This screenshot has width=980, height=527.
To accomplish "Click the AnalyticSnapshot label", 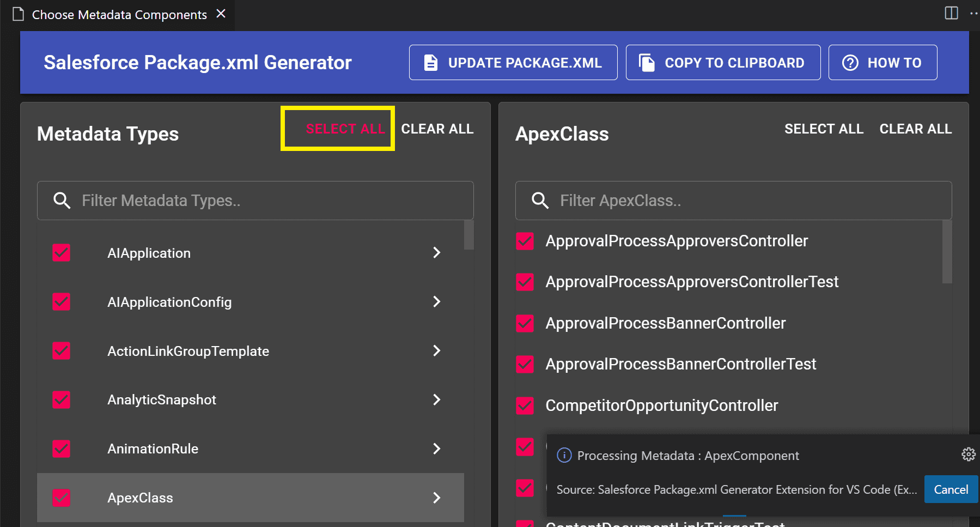I will [x=162, y=400].
